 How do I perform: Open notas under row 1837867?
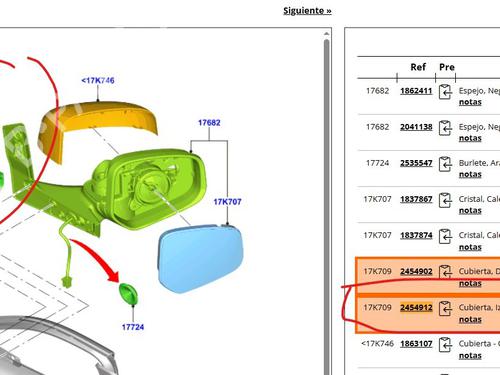coord(470,211)
